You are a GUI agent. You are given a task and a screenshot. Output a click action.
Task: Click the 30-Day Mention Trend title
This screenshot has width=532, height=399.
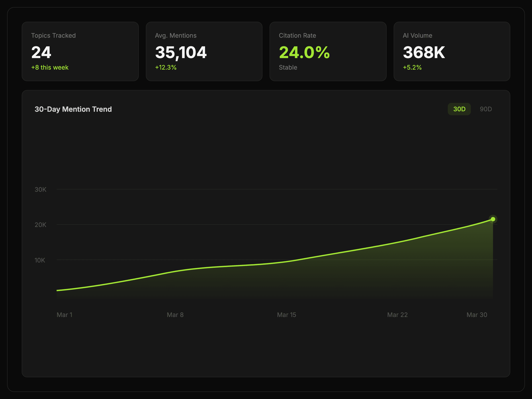(x=73, y=109)
